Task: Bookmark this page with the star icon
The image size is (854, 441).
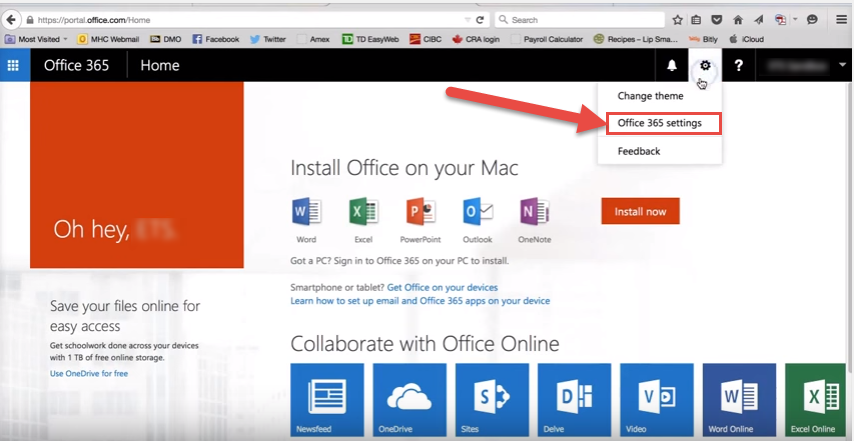Action: [x=677, y=20]
